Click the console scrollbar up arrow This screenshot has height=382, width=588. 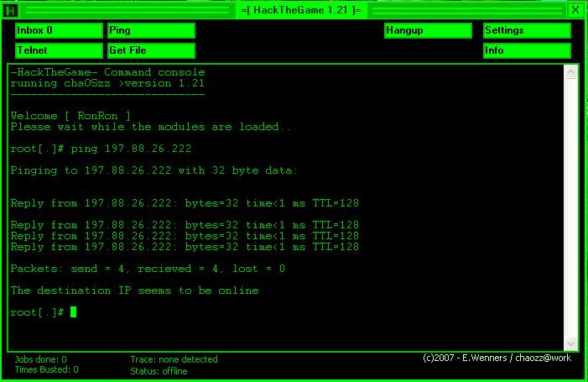point(572,71)
